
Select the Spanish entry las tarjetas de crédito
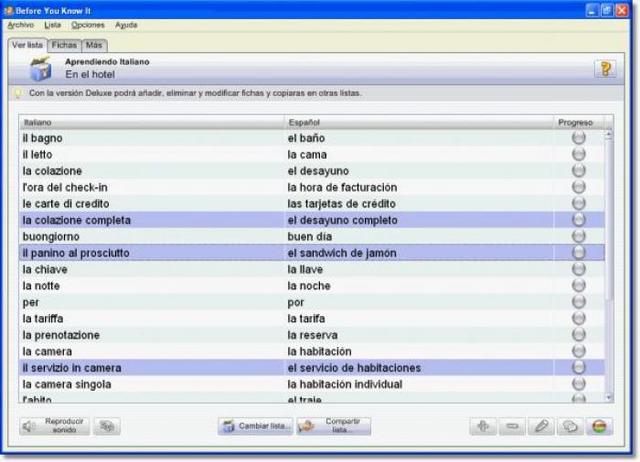341,204
